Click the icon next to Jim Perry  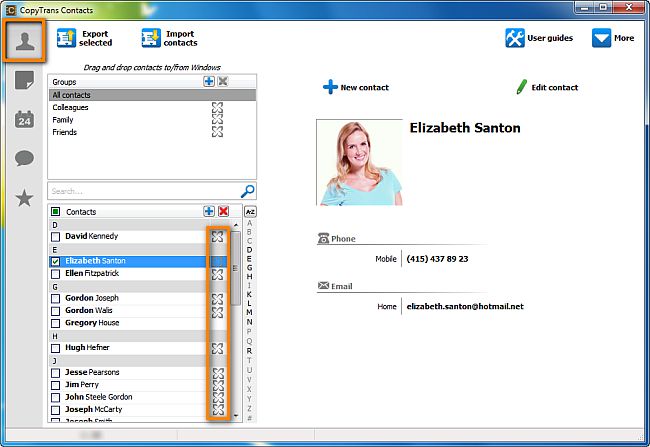point(218,385)
